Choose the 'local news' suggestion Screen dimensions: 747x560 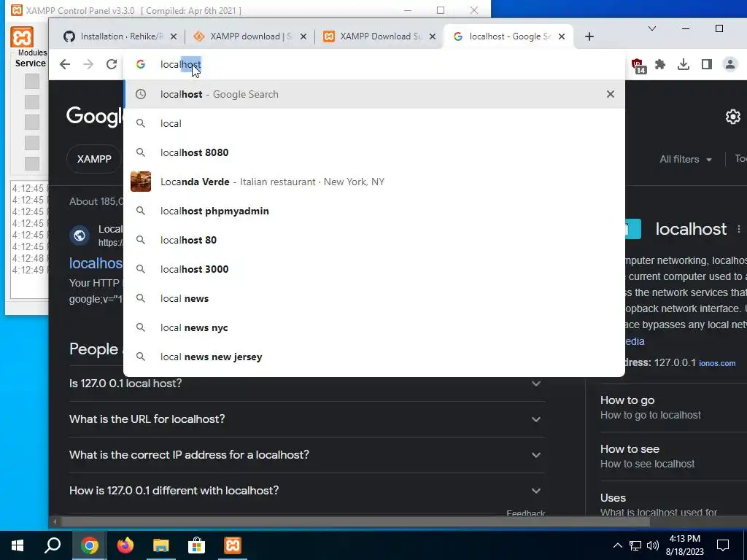tap(374, 298)
